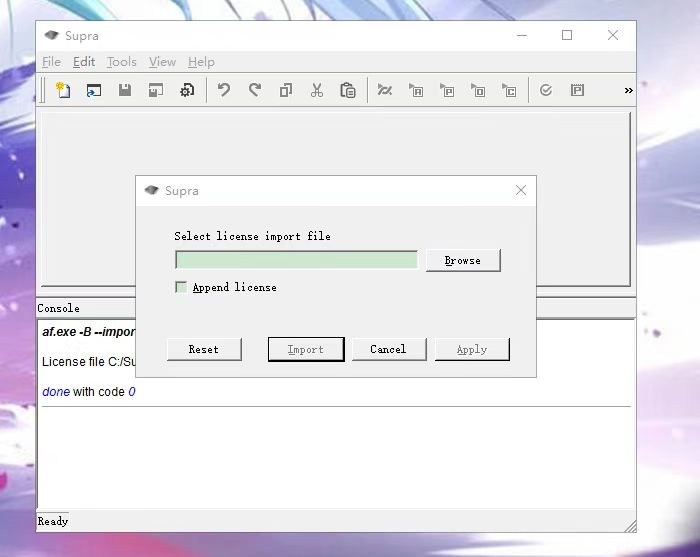Click the Open project toolbar icon
Screen dimensions: 700x557
(94, 90)
